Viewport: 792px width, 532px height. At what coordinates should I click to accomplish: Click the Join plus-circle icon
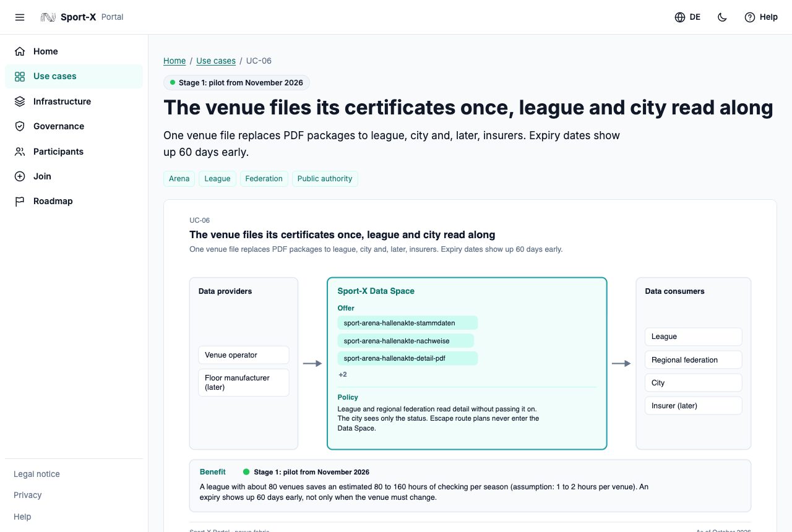(20, 176)
